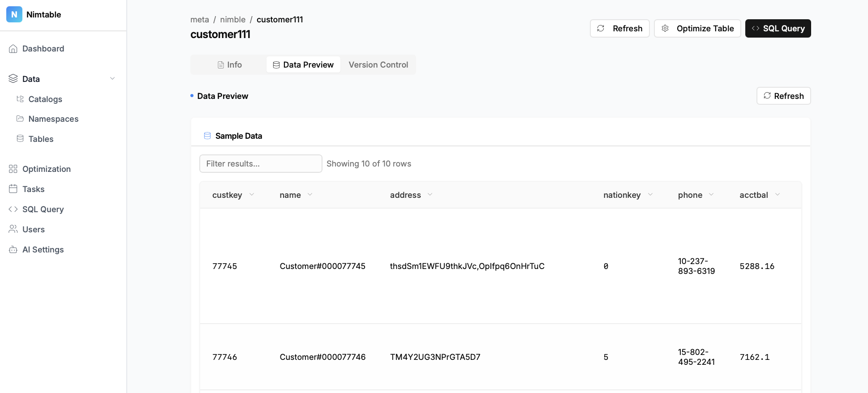The image size is (868, 393).
Task: Focus the Filter results input field
Action: [x=260, y=164]
